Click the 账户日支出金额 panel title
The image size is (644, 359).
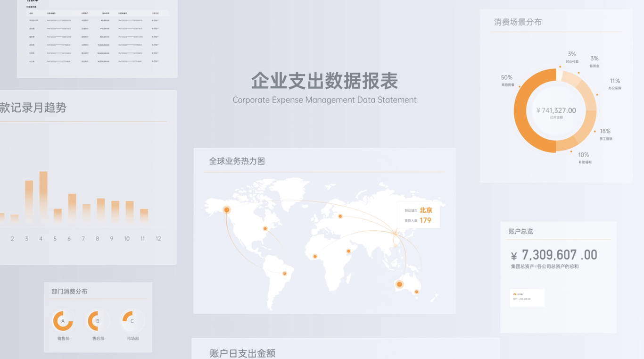click(x=242, y=353)
